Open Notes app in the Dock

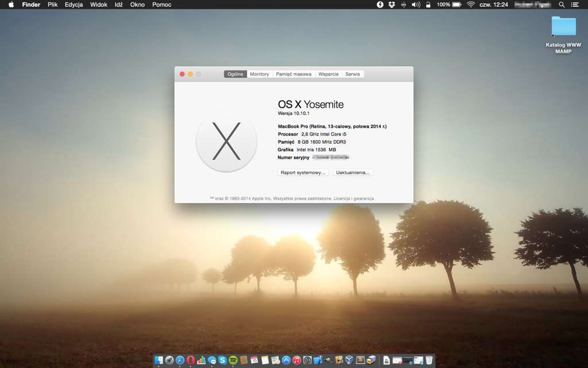tap(265, 360)
